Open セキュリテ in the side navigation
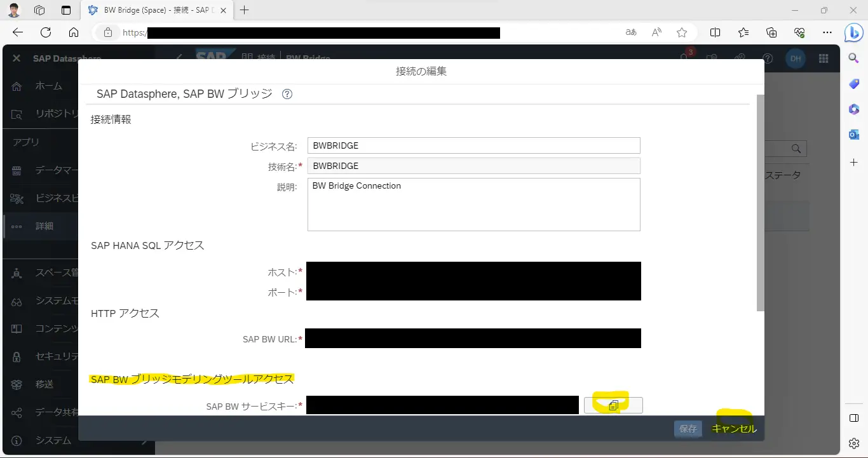868x458 pixels. (41, 356)
